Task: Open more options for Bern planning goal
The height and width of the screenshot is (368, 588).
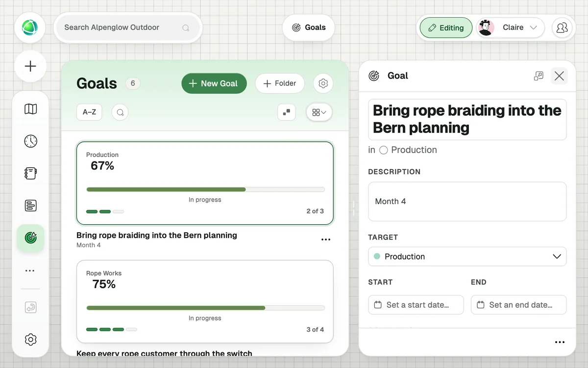Action: pyautogui.click(x=326, y=239)
